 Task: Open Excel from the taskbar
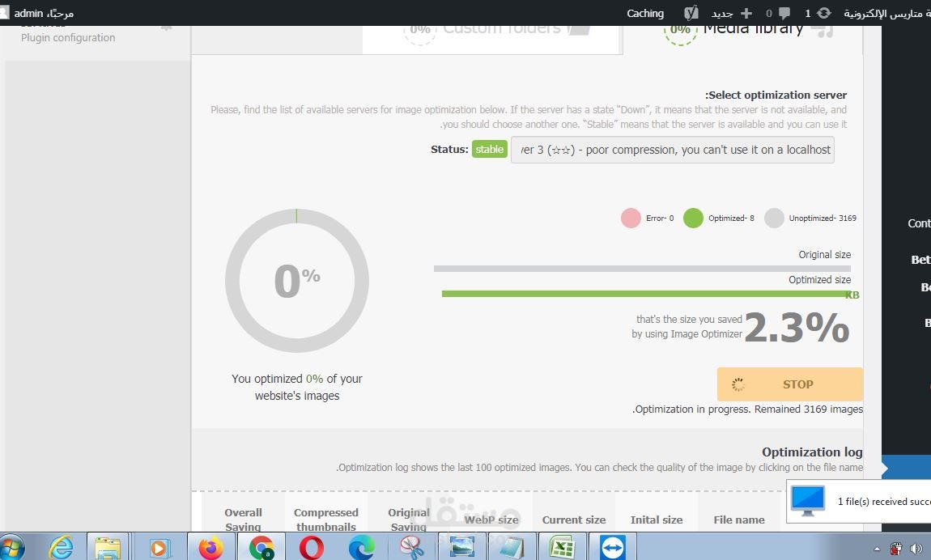(x=562, y=547)
